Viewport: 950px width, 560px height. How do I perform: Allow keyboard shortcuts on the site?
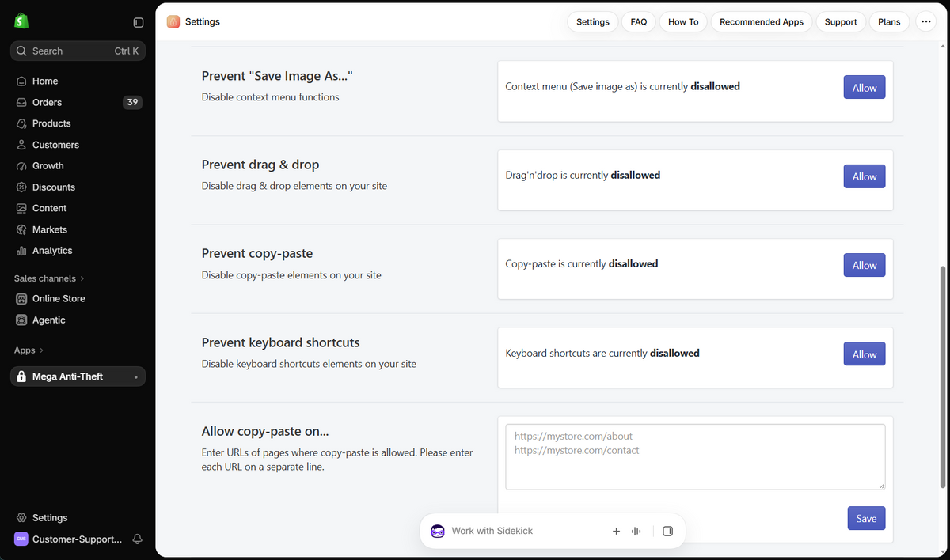coord(864,354)
